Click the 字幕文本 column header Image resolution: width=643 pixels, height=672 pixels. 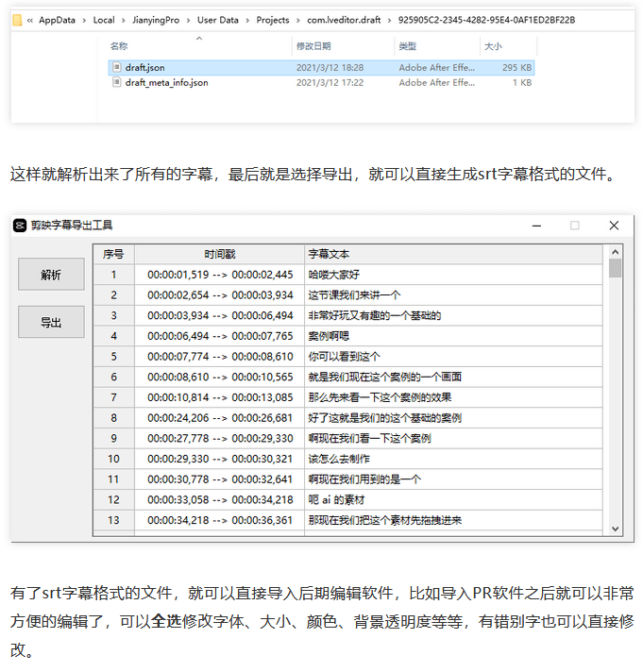click(x=453, y=254)
